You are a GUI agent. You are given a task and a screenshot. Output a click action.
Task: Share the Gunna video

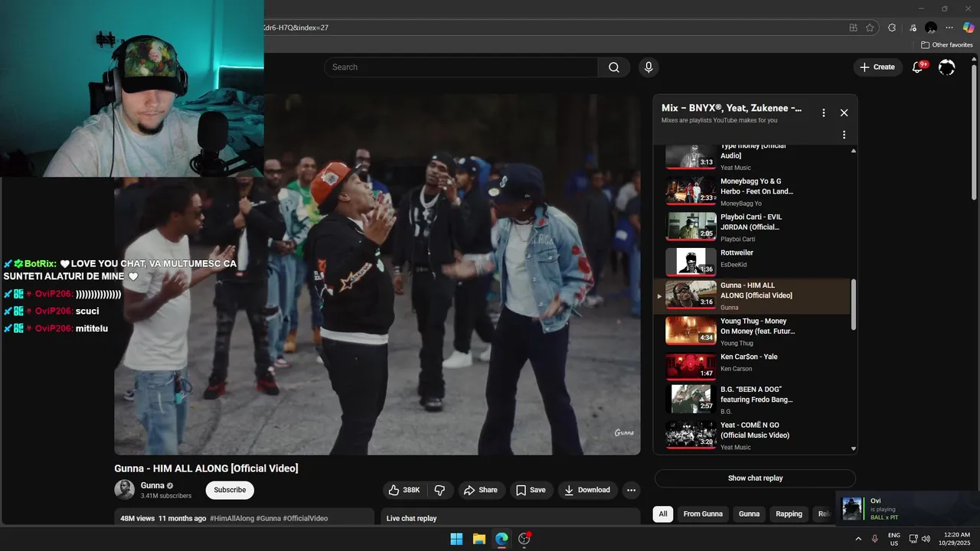tap(481, 490)
